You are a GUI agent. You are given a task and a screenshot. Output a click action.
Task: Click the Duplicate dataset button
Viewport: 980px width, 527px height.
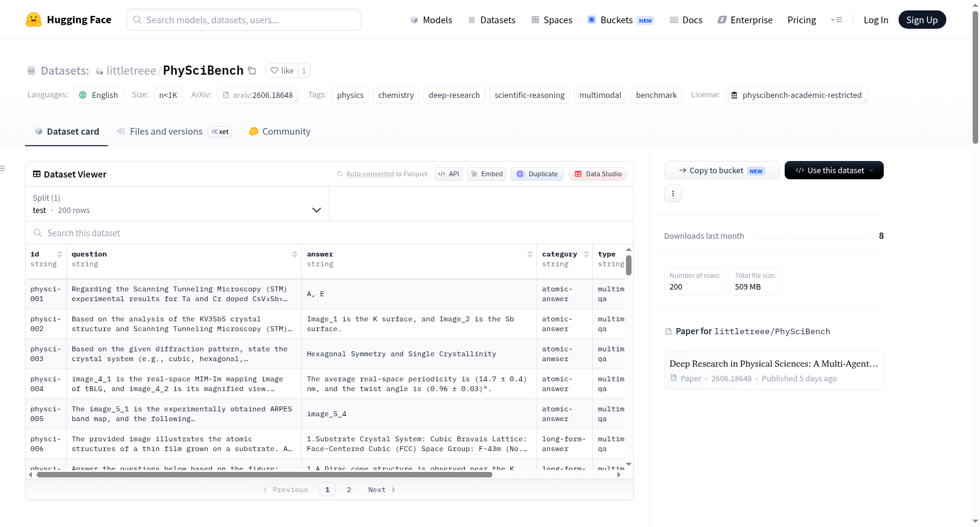(x=537, y=174)
